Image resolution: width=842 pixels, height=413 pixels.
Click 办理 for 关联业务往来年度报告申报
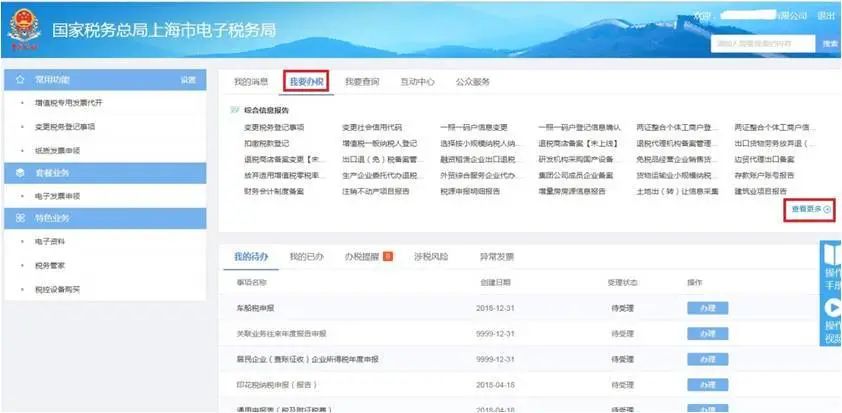tap(708, 334)
